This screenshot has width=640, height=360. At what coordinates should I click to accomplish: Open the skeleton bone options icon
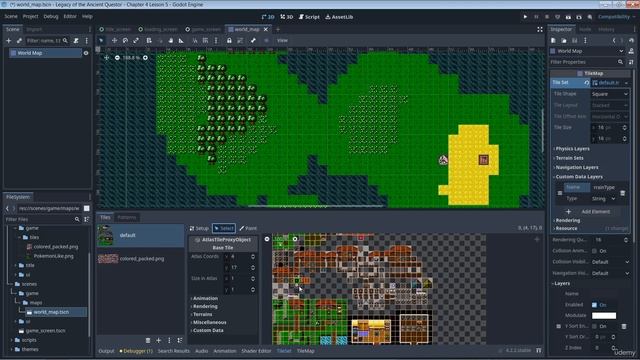point(253,40)
